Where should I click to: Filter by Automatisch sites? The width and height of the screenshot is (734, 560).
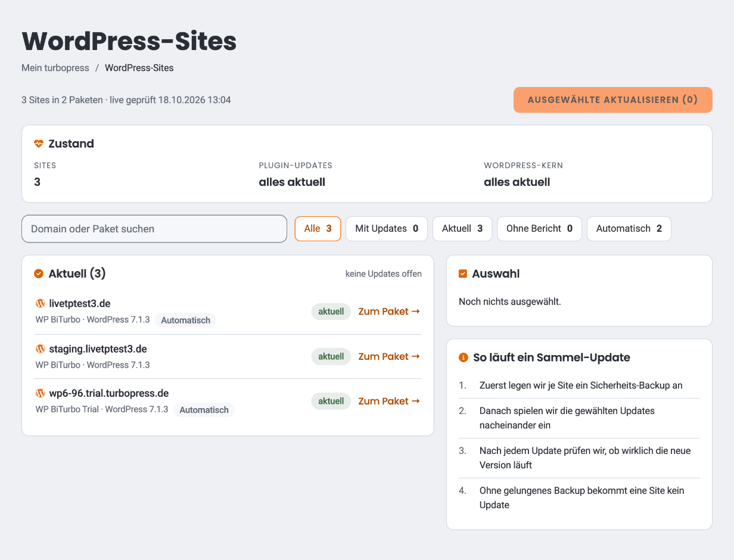[629, 229]
